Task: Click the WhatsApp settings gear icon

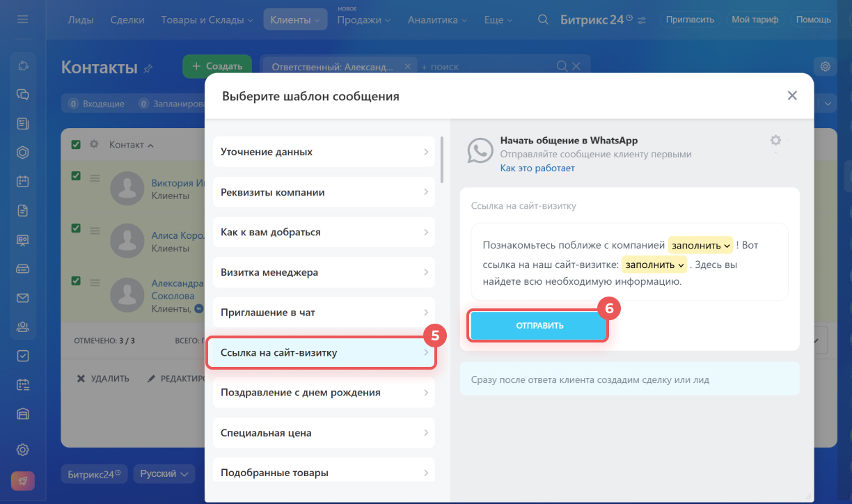Action: (775, 141)
